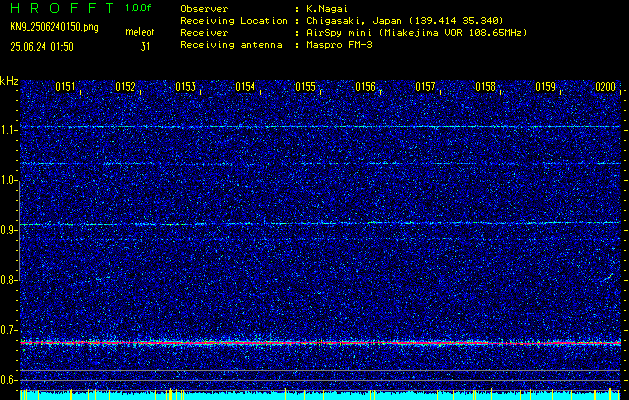Click the Receiving antenna label

[x=231, y=45]
